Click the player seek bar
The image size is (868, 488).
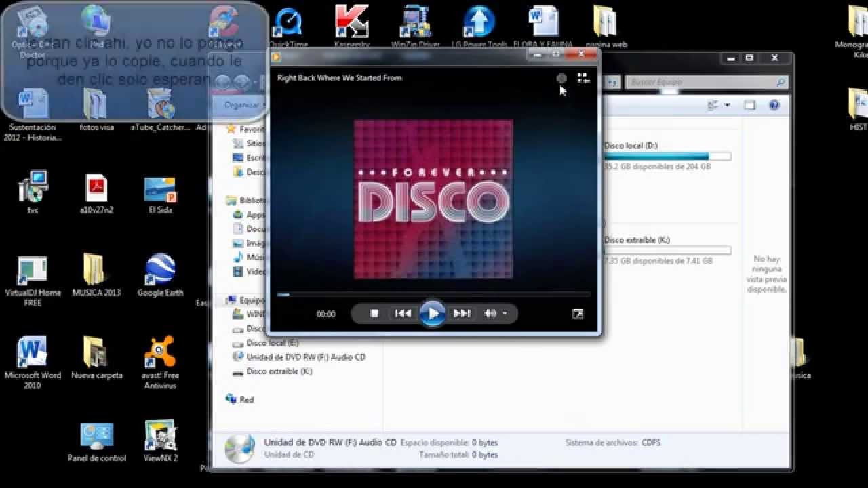(433, 294)
